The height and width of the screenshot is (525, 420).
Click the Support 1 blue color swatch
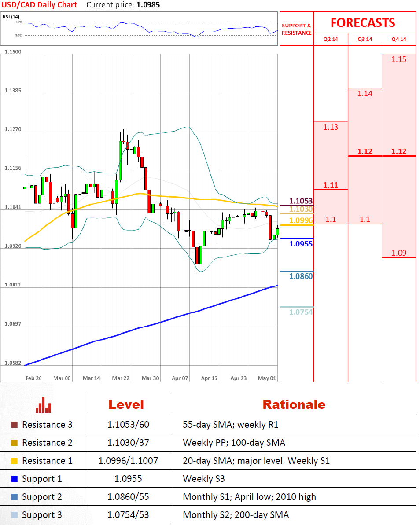click(x=15, y=479)
